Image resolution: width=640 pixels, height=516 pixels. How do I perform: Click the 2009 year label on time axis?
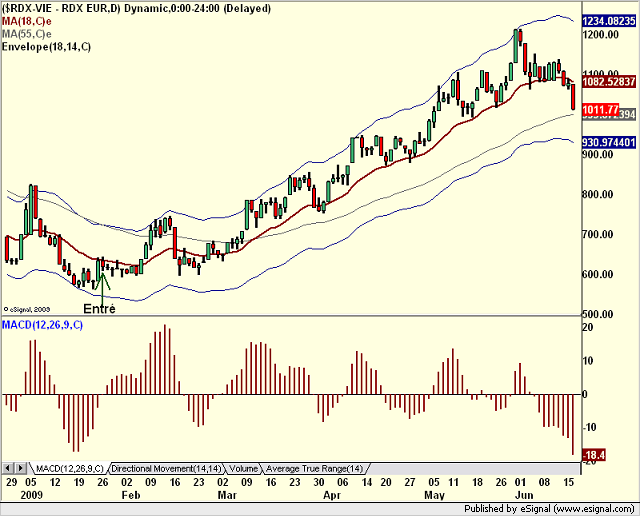point(31,495)
